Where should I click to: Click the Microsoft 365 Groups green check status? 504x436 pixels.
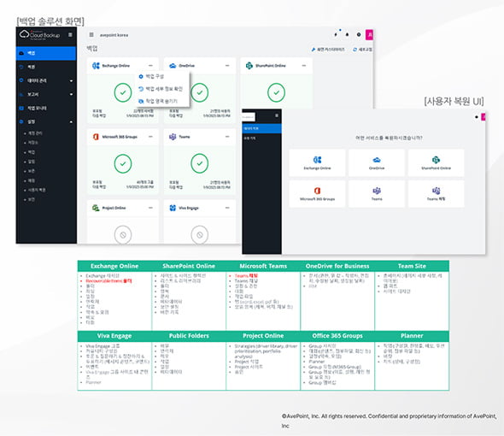(123, 164)
